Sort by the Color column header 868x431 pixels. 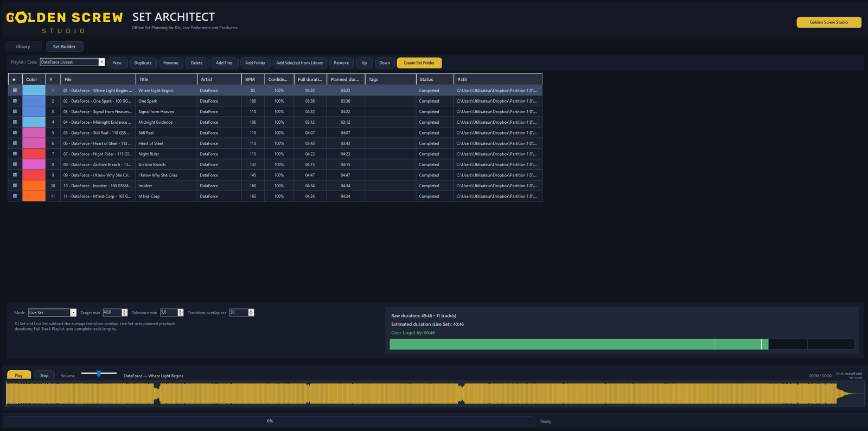34,79
